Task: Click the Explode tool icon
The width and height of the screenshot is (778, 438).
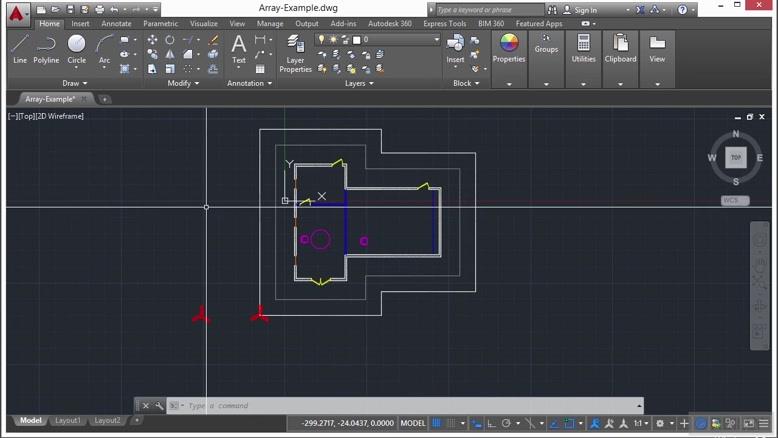Action: (x=213, y=54)
